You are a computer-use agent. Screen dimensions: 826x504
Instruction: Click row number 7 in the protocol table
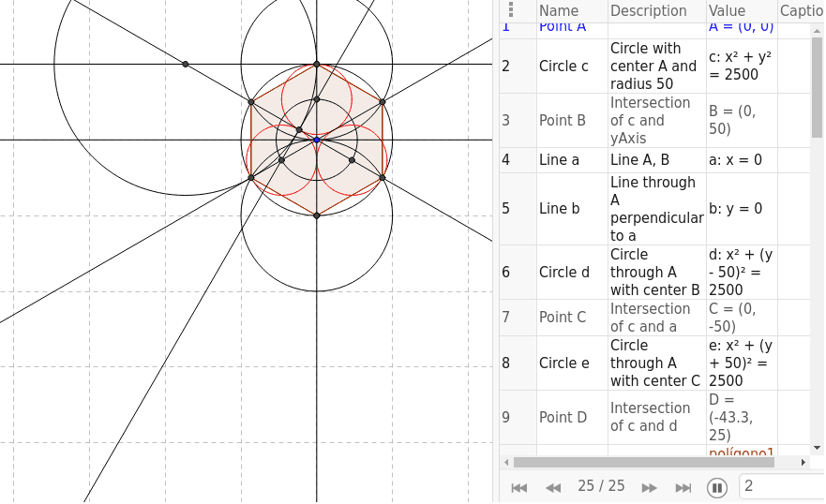pos(518,318)
